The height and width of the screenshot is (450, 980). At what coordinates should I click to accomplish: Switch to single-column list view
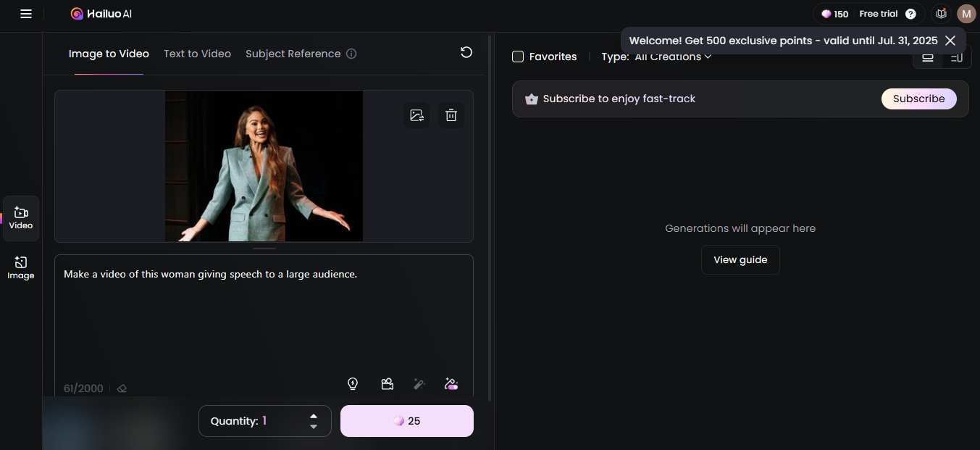[x=928, y=57]
